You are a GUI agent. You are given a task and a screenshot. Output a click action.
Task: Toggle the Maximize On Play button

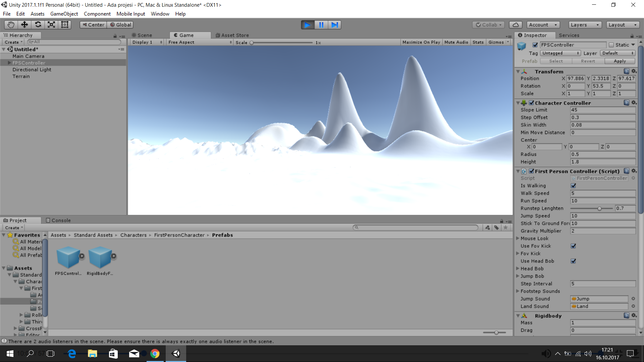point(421,42)
